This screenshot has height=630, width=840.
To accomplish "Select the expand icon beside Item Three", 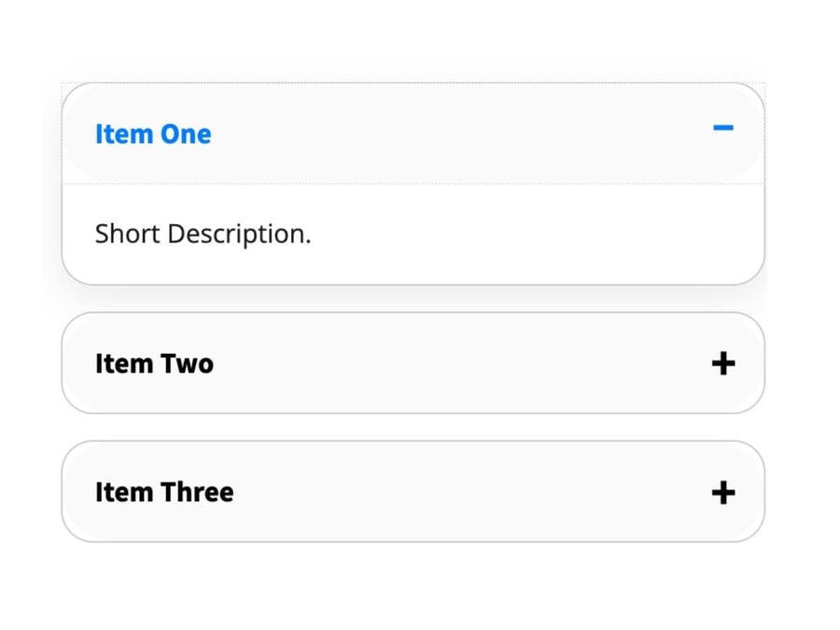I will tap(724, 492).
